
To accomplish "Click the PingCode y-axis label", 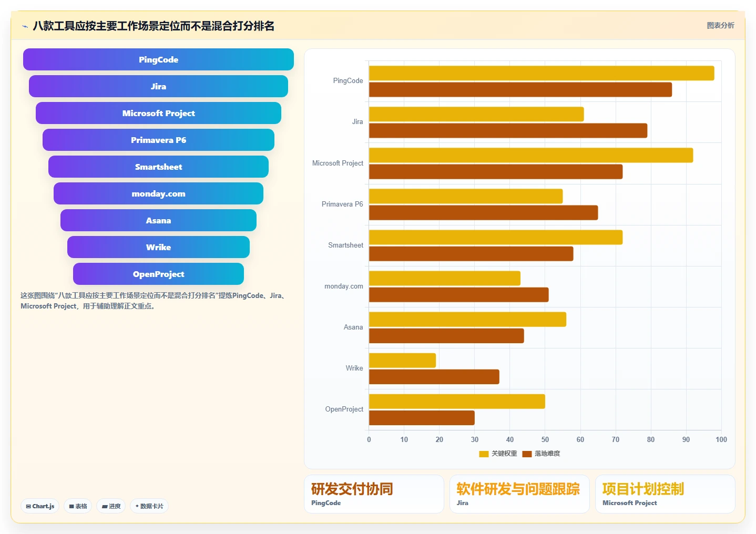I will pos(348,80).
